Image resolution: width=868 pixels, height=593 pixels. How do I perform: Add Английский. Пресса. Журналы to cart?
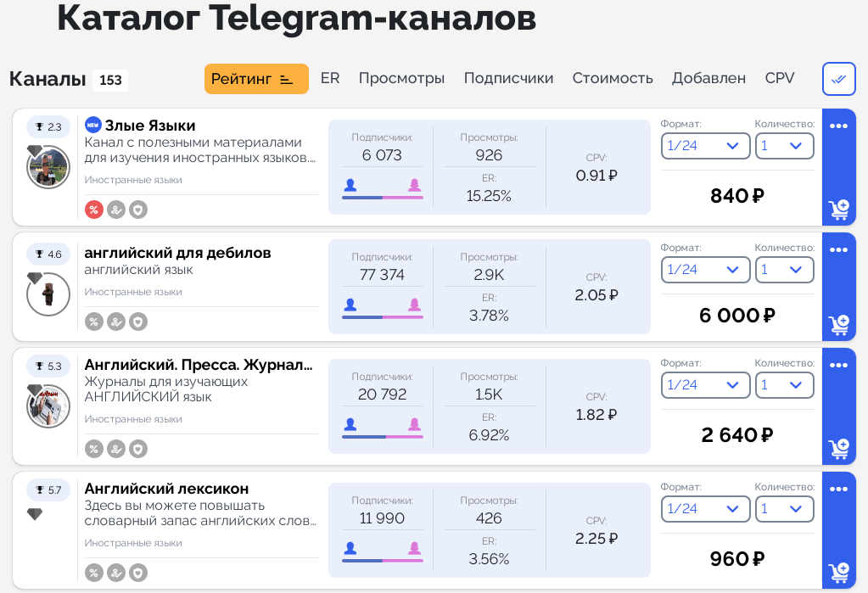tap(839, 447)
